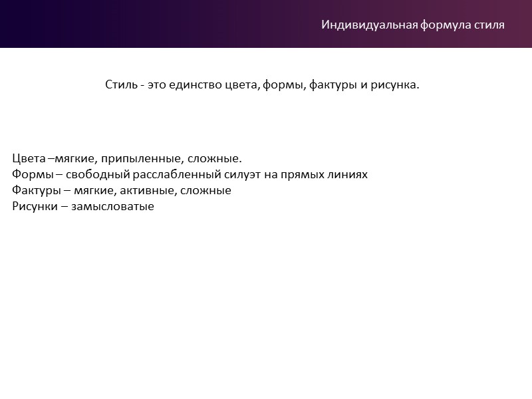Click the header 'Индивидуальная формула стиля'
Viewport: 532px width, 399px height.
point(413,25)
